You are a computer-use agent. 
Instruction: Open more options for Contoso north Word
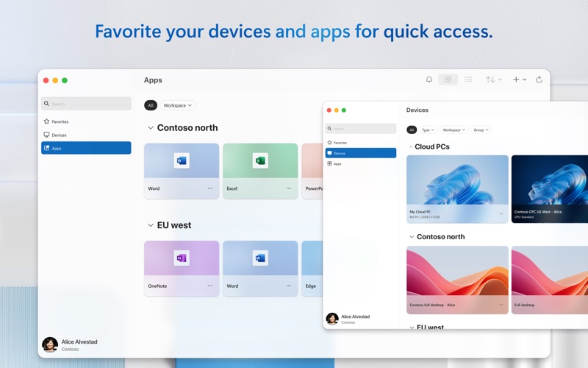coord(210,188)
